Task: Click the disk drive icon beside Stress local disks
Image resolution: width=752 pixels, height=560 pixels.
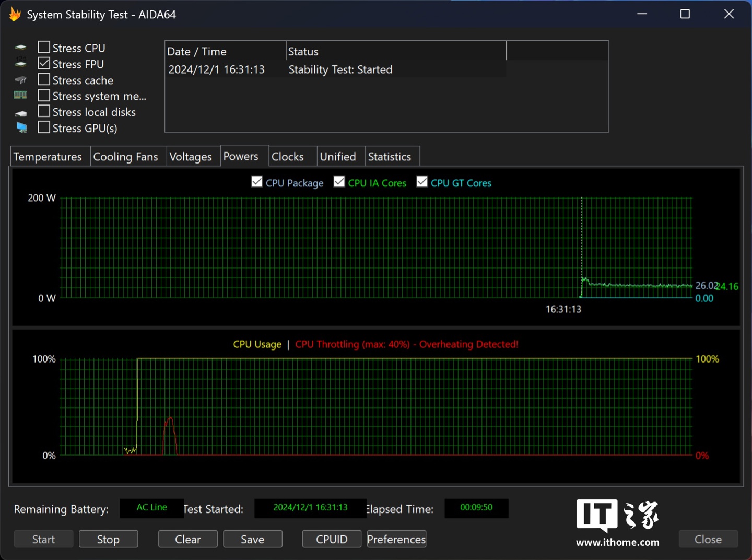Action: point(21,113)
